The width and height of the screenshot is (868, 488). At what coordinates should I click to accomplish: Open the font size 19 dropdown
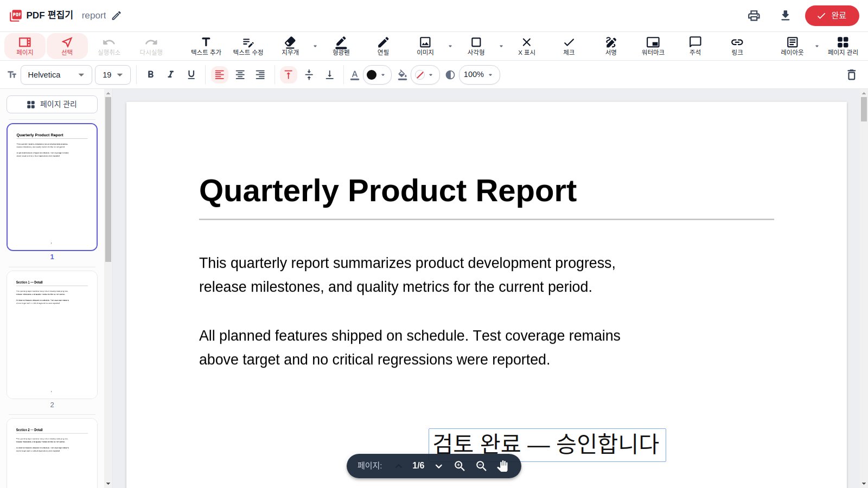tap(113, 75)
